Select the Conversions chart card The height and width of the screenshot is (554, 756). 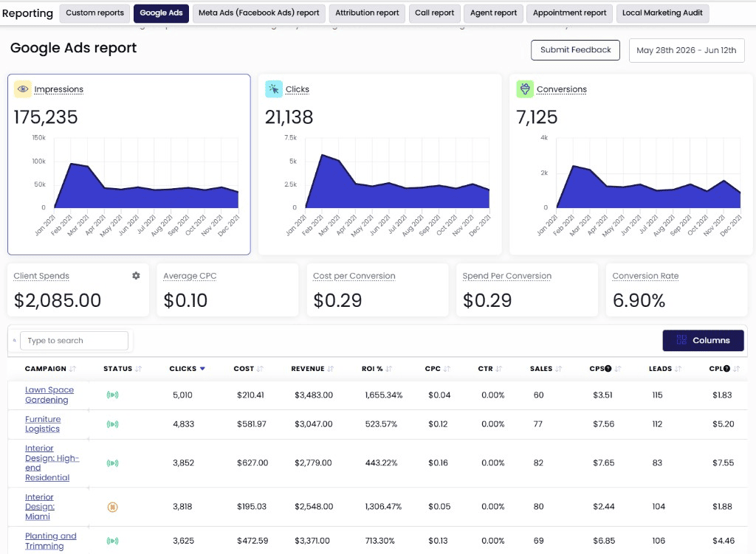coord(631,165)
